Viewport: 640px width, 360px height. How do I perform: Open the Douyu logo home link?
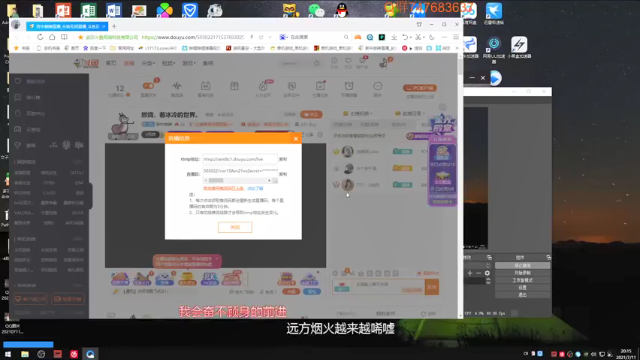point(86,63)
